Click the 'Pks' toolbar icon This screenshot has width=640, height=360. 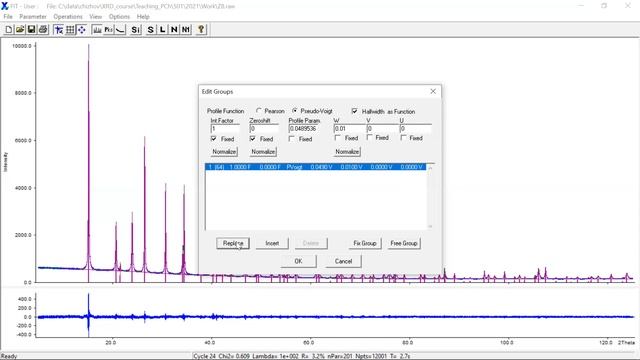[x=109, y=29]
